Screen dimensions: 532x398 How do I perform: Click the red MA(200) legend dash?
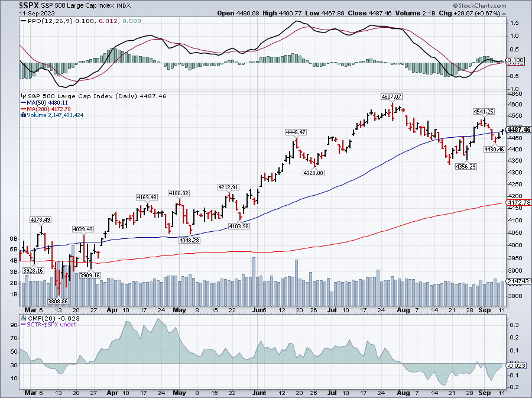[x=22, y=109]
